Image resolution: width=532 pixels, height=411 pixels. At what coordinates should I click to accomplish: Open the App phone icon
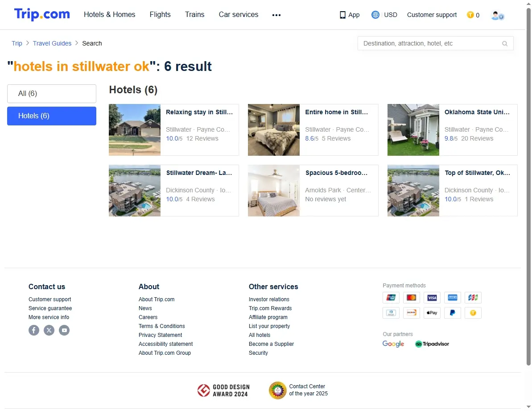click(342, 15)
